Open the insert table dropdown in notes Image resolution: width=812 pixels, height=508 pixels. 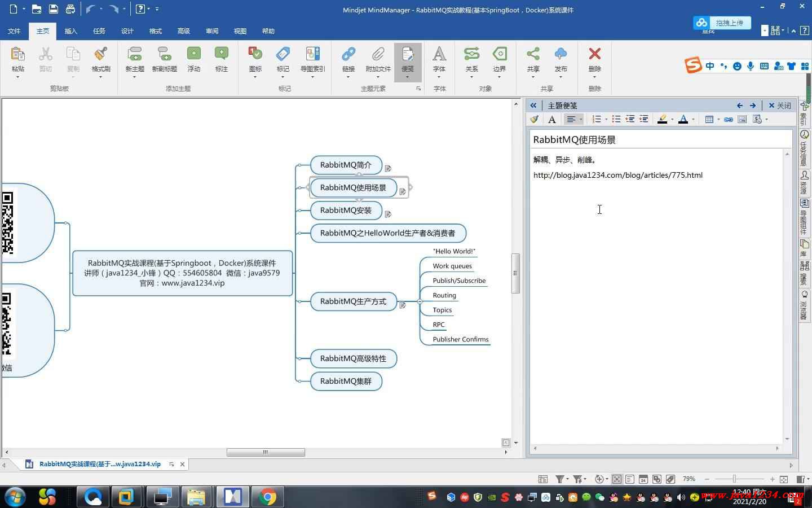718,119
